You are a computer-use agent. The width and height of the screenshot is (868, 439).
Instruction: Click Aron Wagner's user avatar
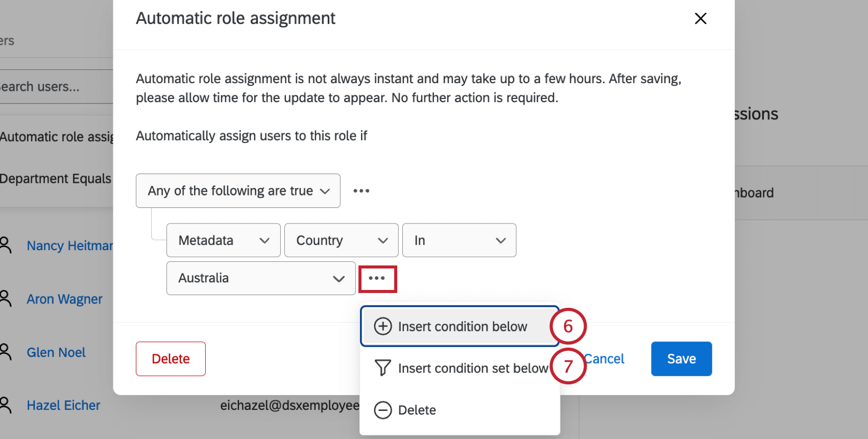pos(6,298)
